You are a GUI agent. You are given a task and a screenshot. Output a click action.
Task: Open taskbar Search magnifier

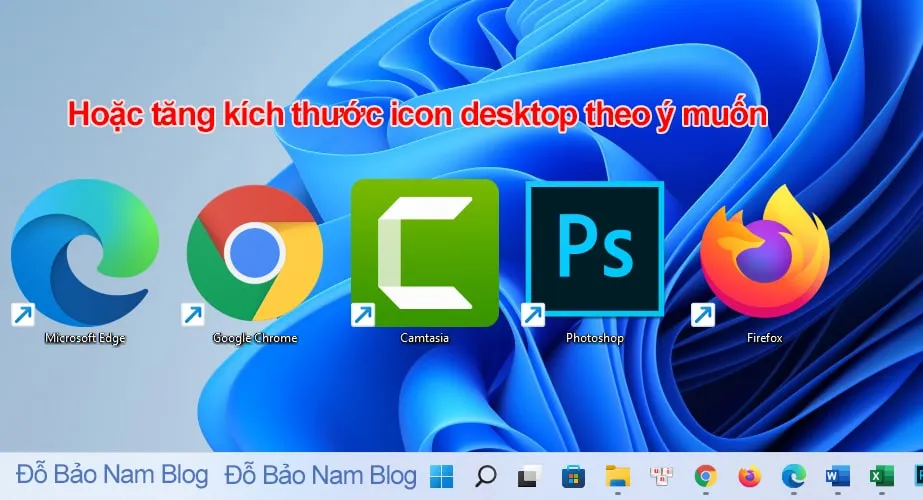pyautogui.click(x=485, y=476)
